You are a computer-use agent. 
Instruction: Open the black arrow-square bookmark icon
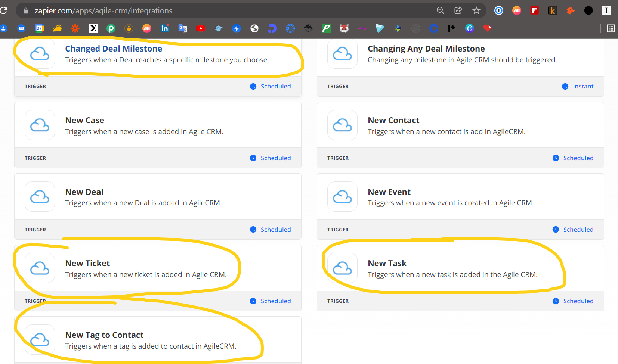click(93, 28)
